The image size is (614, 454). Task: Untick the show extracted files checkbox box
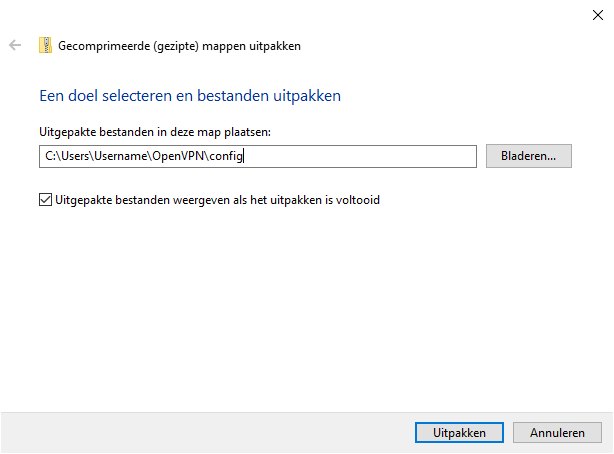[x=45, y=200]
